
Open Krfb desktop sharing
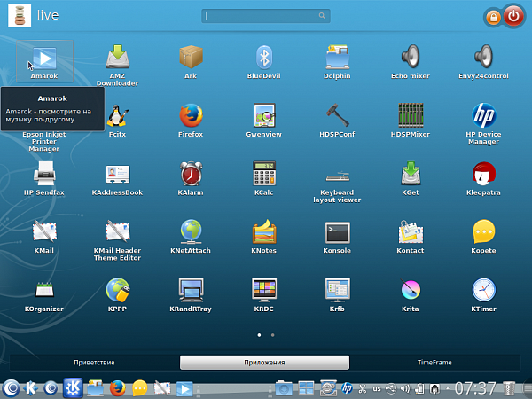click(x=337, y=295)
